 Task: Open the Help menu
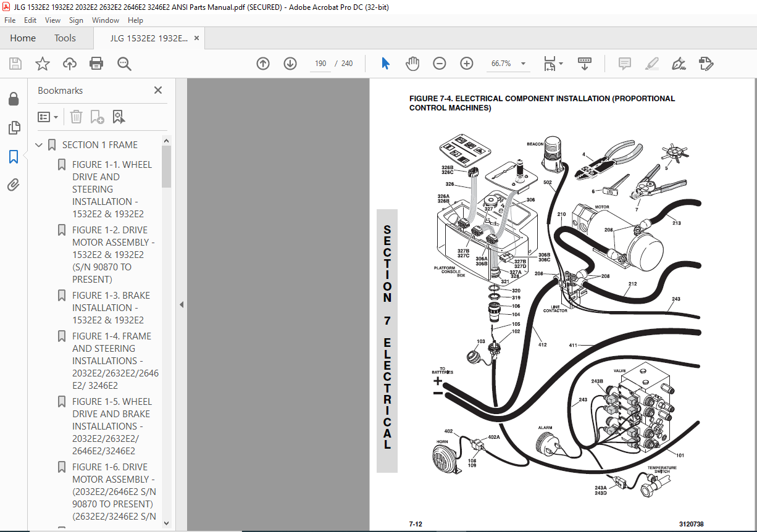tap(135, 20)
